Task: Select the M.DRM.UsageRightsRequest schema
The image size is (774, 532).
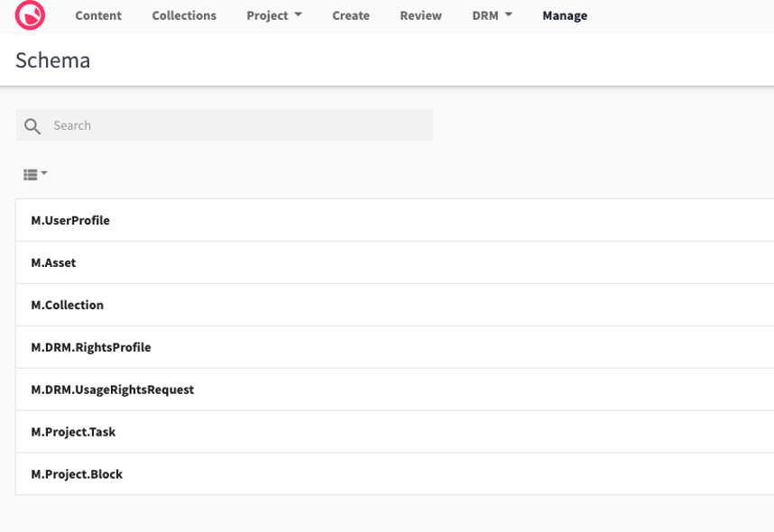Action: (112, 390)
